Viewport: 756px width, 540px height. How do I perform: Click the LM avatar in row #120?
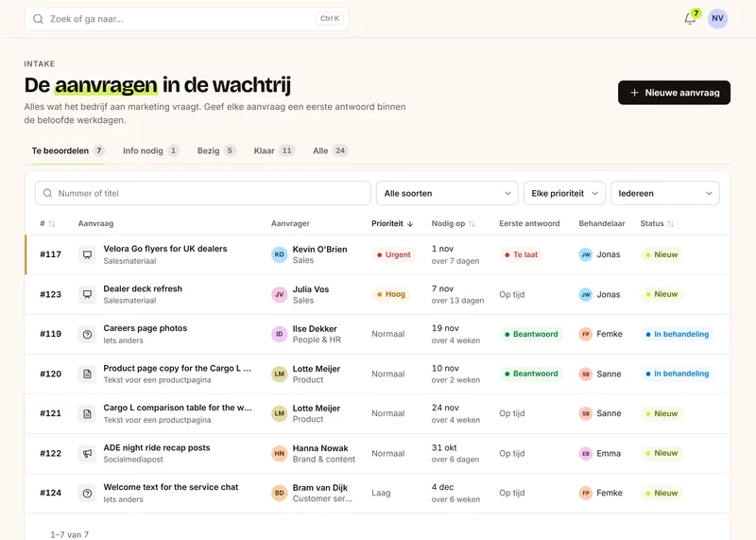pyautogui.click(x=279, y=374)
